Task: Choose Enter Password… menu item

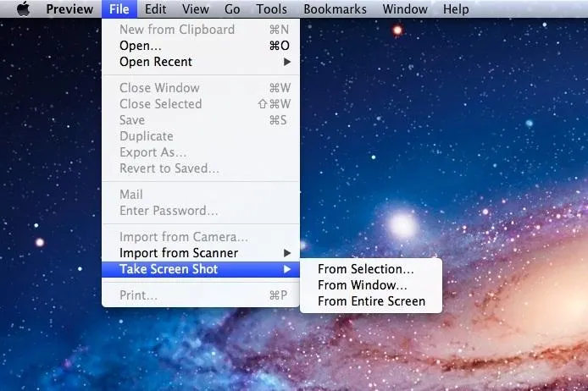Action: click(201, 211)
